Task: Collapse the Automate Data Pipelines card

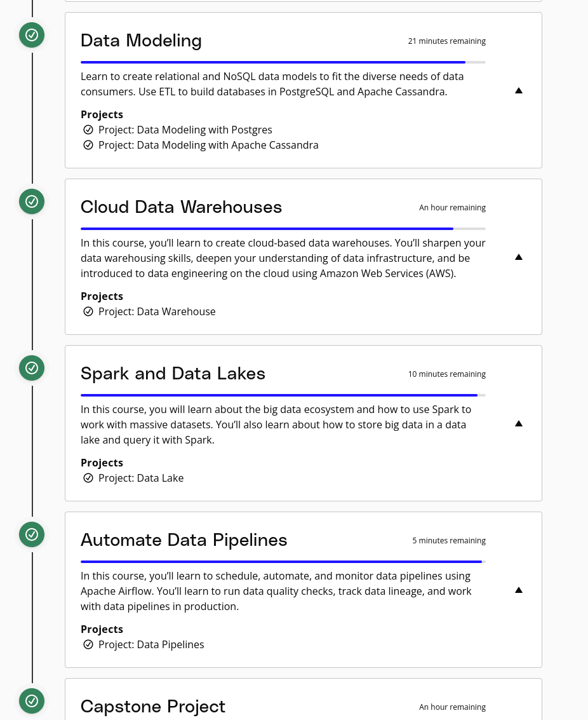Action: [x=519, y=590]
